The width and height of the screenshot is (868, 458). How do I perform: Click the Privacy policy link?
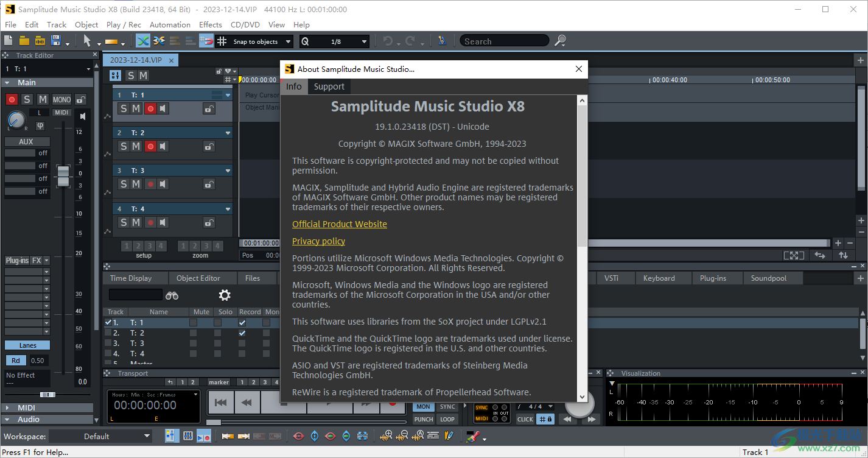click(x=318, y=241)
